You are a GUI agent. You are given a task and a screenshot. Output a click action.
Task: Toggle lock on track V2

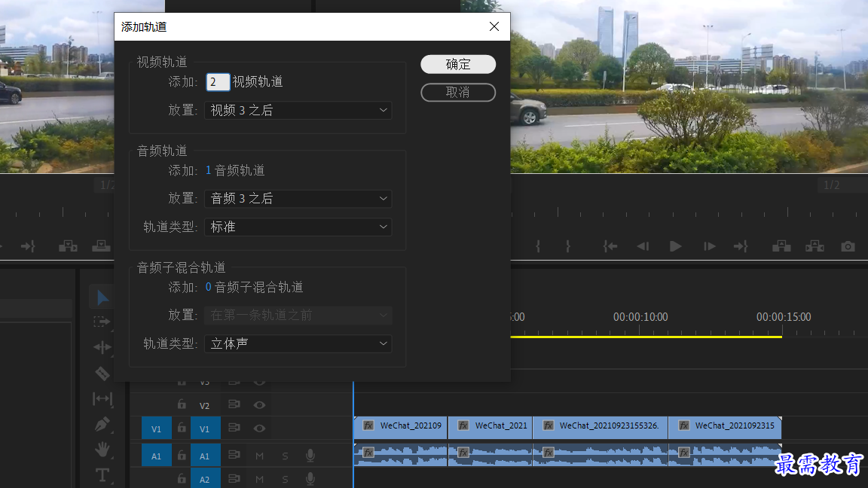click(182, 404)
